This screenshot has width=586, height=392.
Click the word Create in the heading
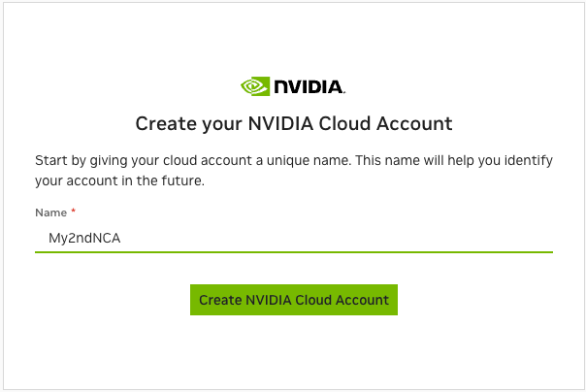click(x=161, y=124)
